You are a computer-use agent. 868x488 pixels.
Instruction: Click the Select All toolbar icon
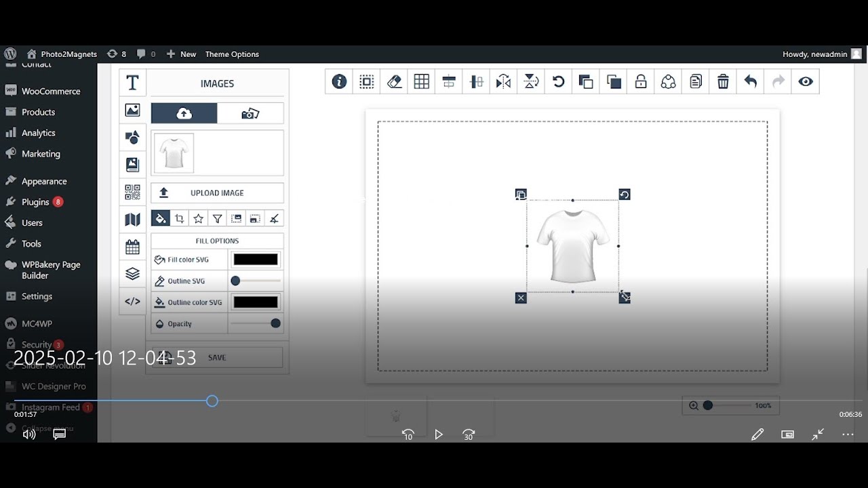(x=366, y=81)
